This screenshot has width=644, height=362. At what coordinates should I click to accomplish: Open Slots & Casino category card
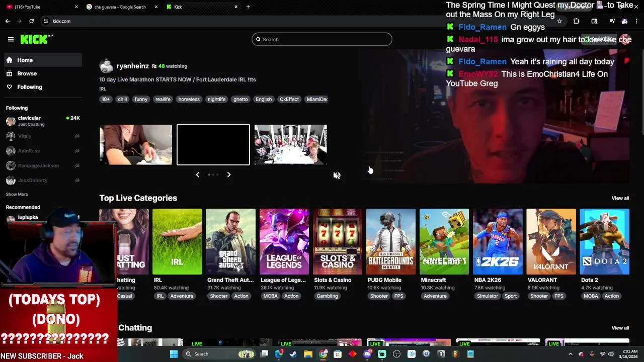[338, 241]
